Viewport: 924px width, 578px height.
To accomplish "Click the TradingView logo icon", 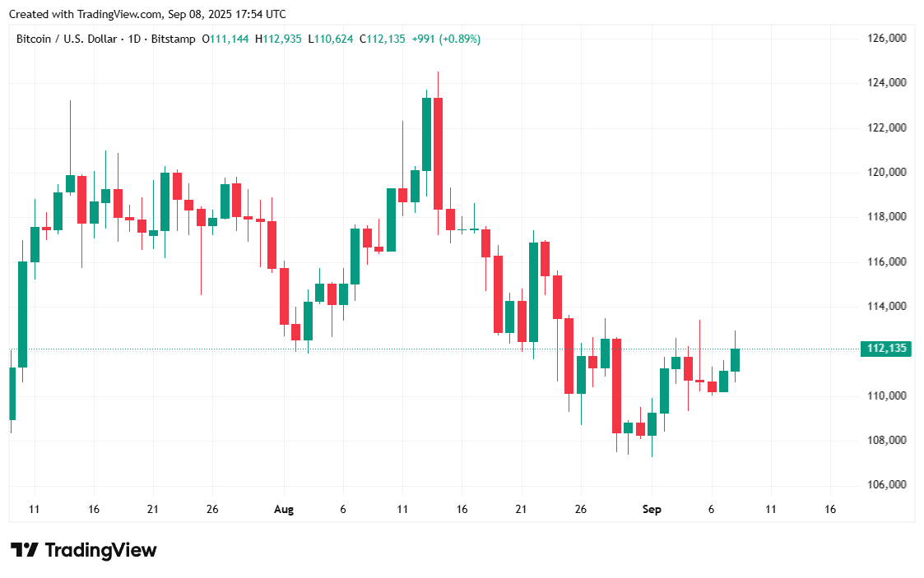I will click(x=24, y=550).
